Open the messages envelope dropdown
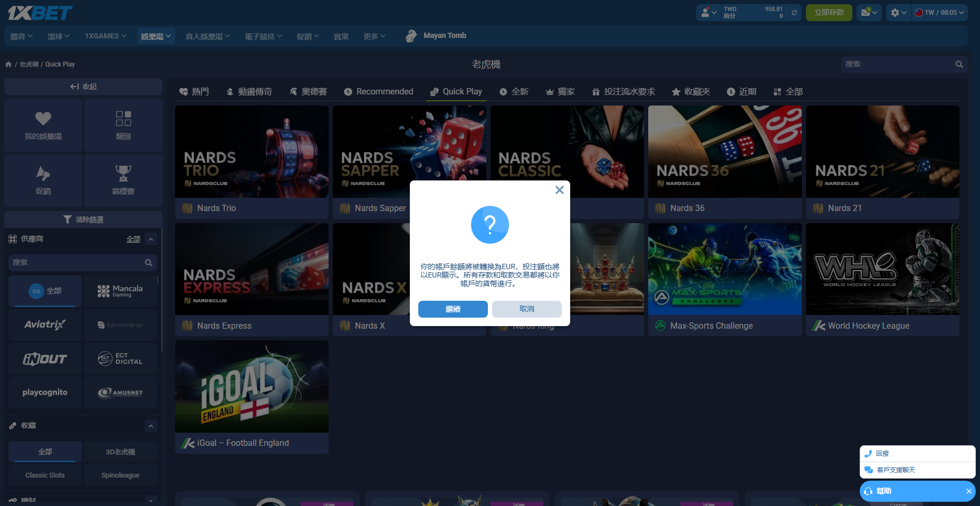This screenshot has width=980, height=506. pyautogui.click(x=869, y=13)
